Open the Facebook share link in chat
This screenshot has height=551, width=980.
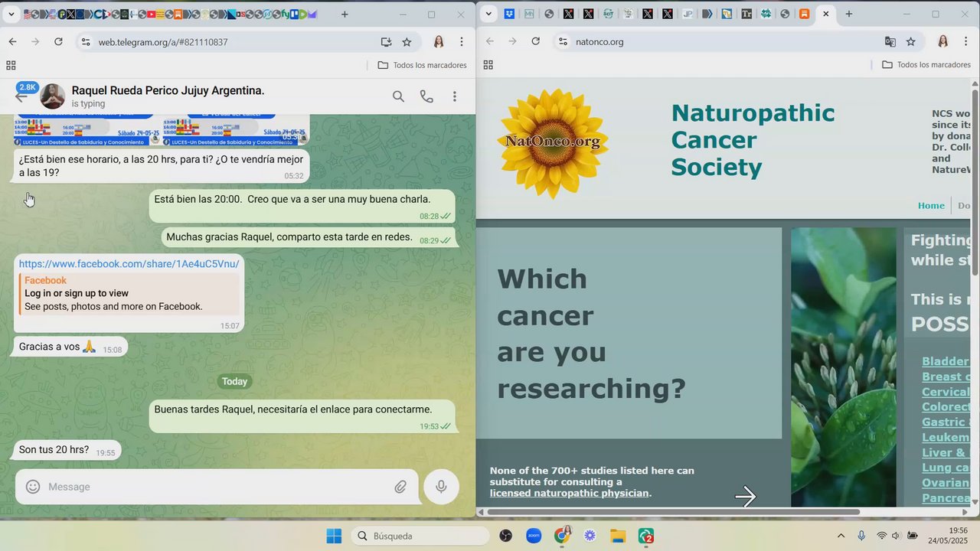129,264
